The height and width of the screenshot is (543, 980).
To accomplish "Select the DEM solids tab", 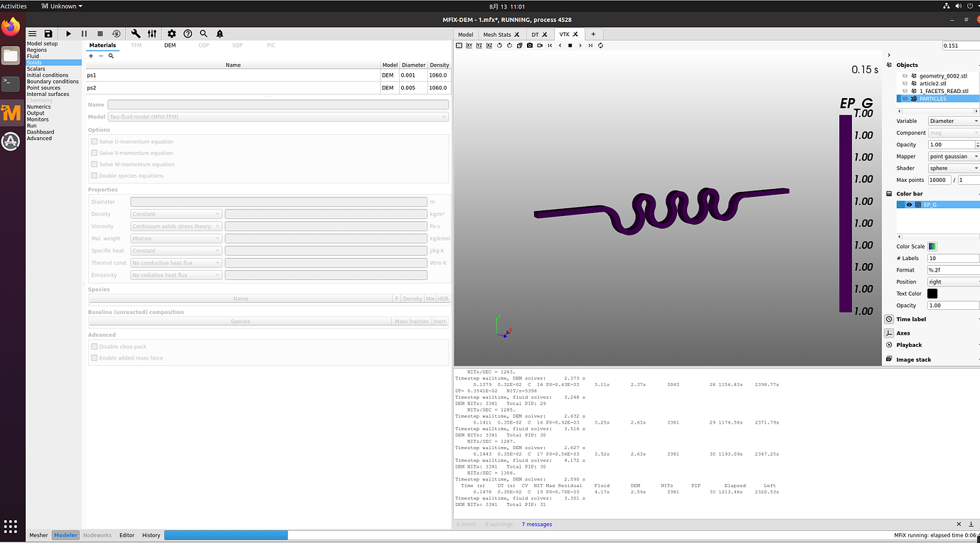I will coord(169,45).
